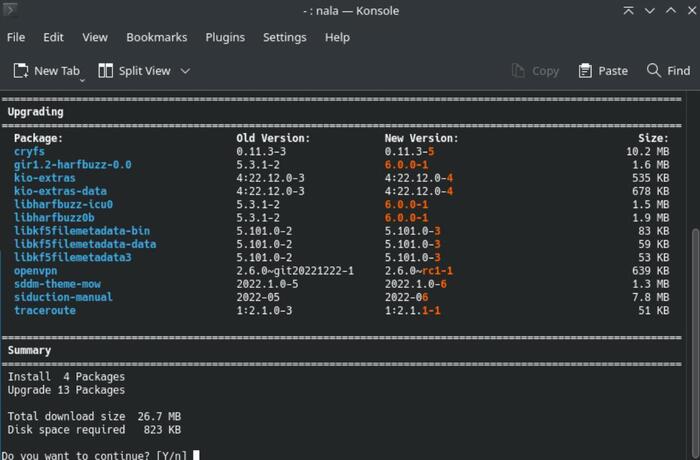
Task: Click the Disk space required 823 KB line
Action: [94, 430]
